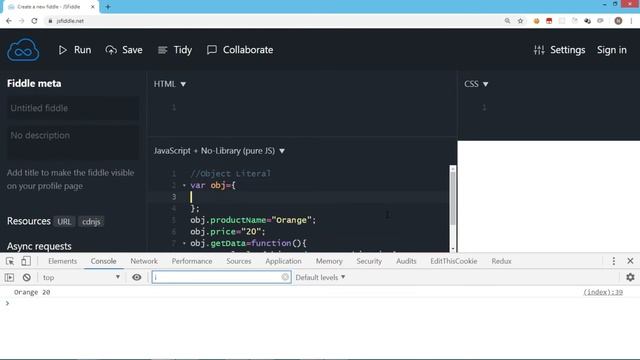Image resolution: width=640 pixels, height=360 pixels.
Task: Click the JavaScript editor vertical scrollbar
Action: [453, 198]
